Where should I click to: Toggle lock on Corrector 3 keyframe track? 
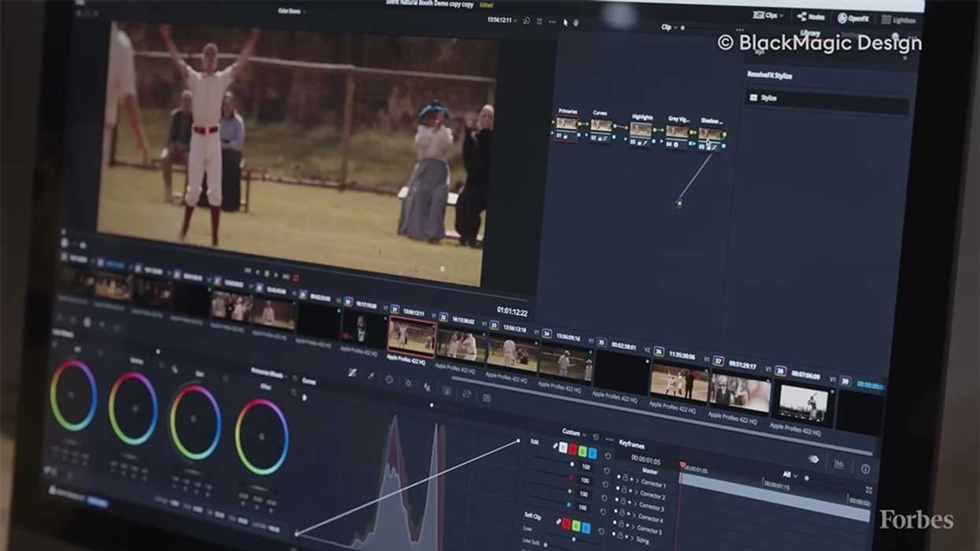pos(623,501)
